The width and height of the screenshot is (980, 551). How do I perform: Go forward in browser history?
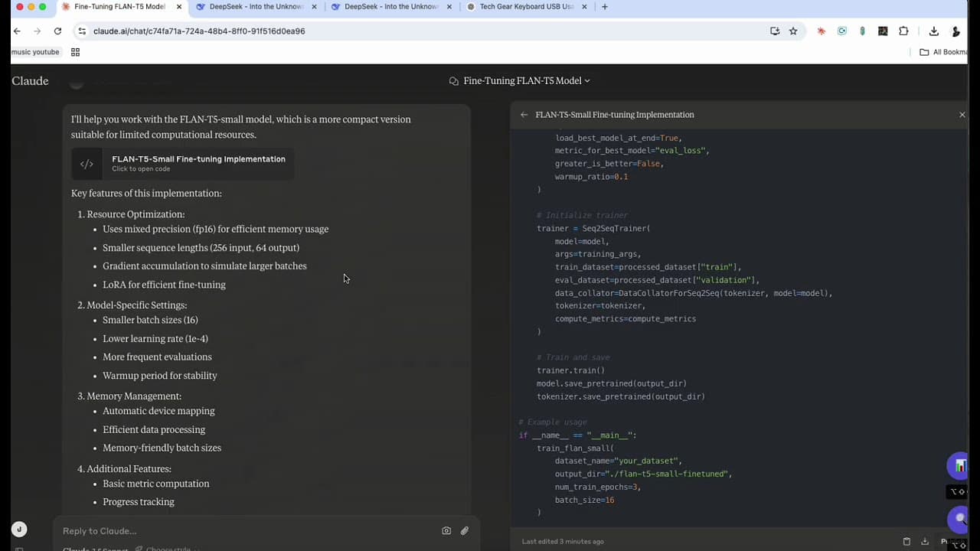pyautogui.click(x=37, y=31)
